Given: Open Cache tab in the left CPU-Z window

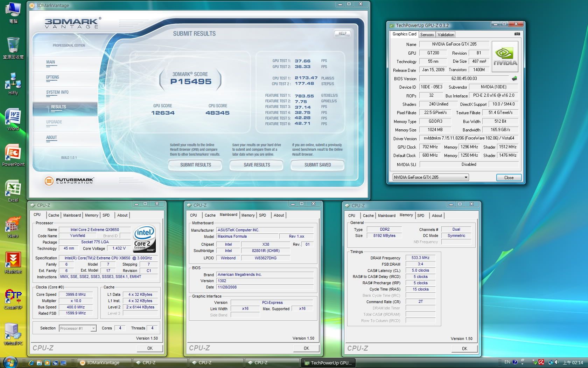Looking at the screenshot, I should [54, 215].
